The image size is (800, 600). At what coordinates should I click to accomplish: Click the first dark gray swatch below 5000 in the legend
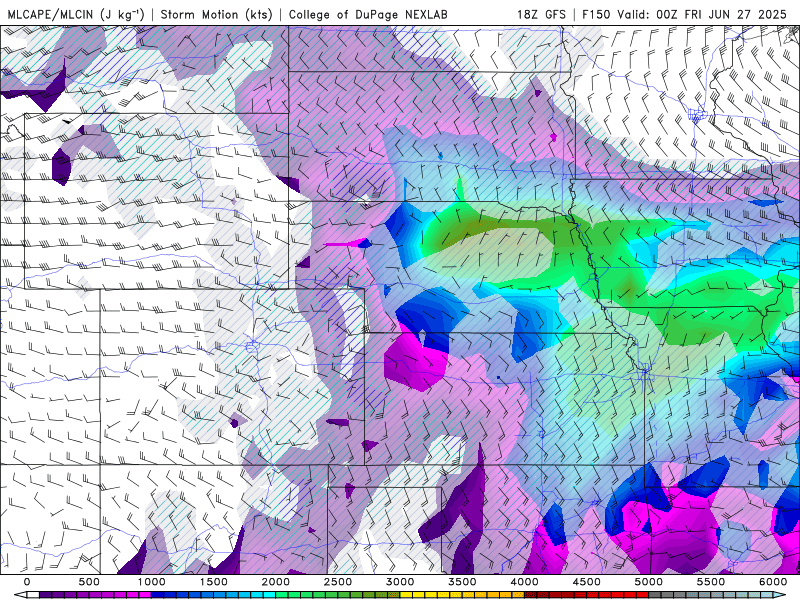point(655,594)
